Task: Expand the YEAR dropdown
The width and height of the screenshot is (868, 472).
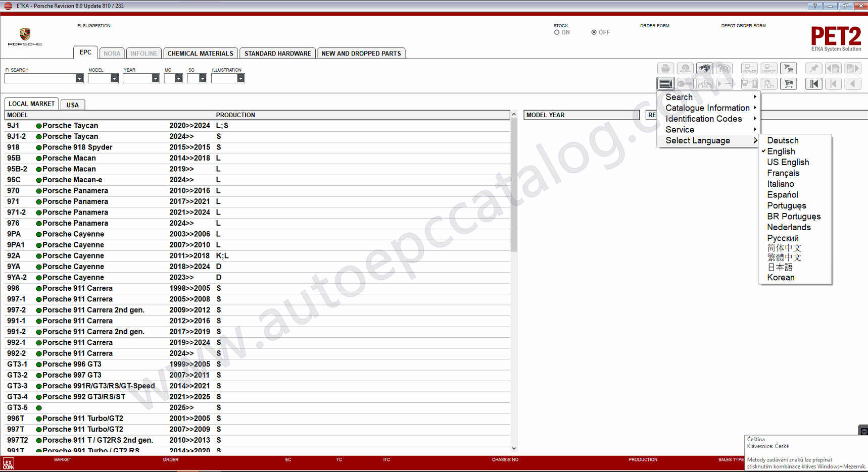Action: point(155,78)
